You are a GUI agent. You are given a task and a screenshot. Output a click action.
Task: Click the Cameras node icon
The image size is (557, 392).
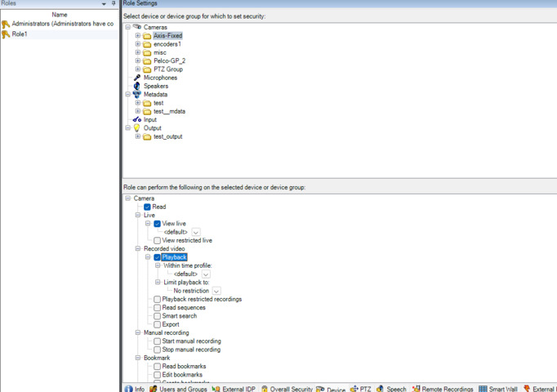tap(137, 27)
